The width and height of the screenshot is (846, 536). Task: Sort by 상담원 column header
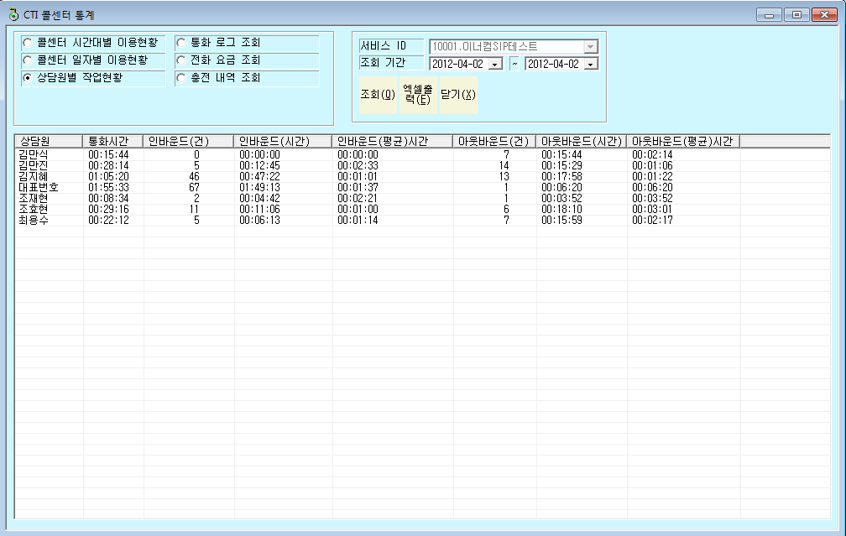point(49,141)
